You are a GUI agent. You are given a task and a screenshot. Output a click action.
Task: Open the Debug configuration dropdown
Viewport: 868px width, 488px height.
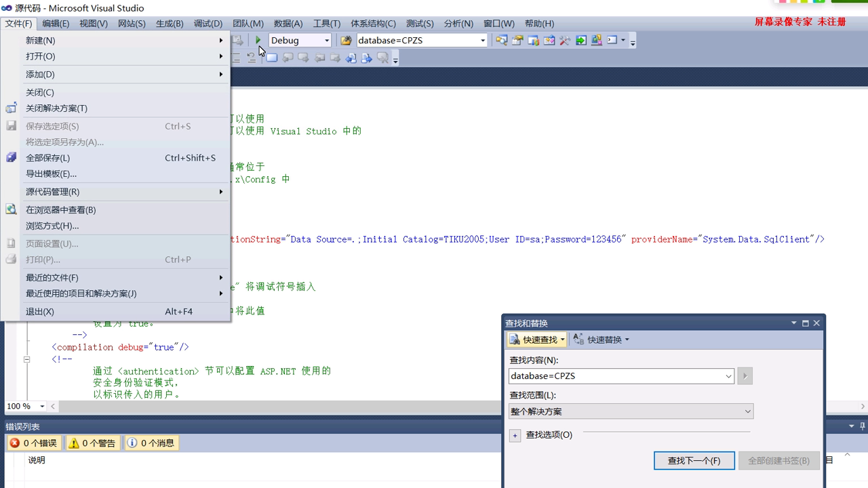(326, 41)
